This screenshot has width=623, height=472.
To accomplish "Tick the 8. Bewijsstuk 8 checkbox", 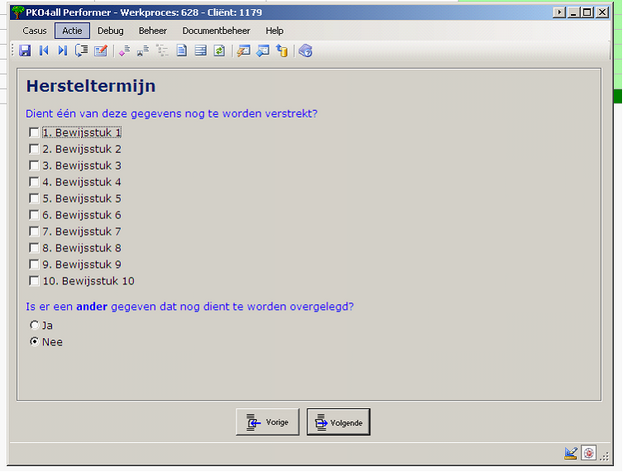I will pos(34,248).
